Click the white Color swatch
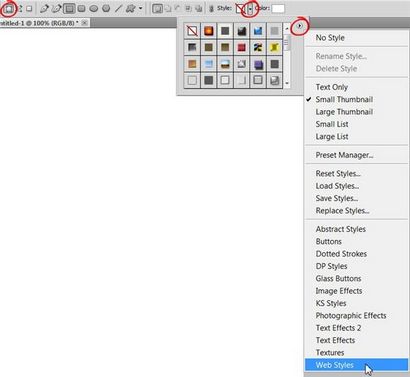 [x=278, y=9]
